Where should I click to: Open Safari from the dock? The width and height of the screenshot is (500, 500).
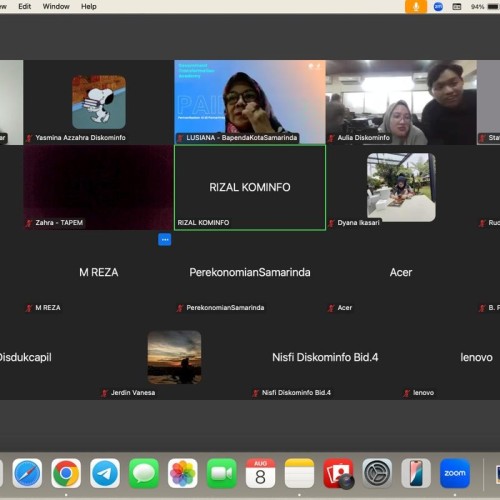tap(27, 473)
